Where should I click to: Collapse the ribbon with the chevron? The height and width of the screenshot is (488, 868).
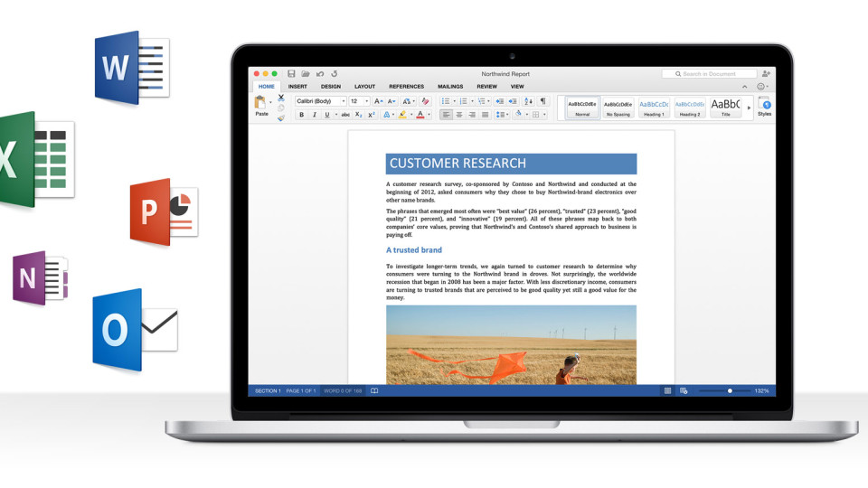(744, 87)
